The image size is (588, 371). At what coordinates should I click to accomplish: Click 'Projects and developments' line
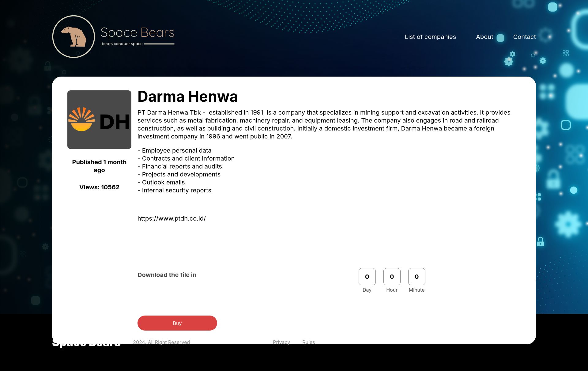179,174
